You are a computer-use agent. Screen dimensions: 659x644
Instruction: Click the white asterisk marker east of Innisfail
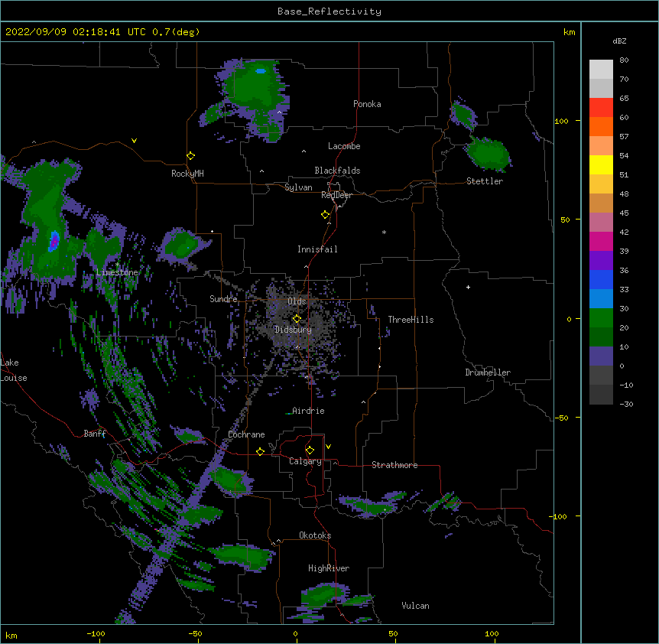point(384,232)
